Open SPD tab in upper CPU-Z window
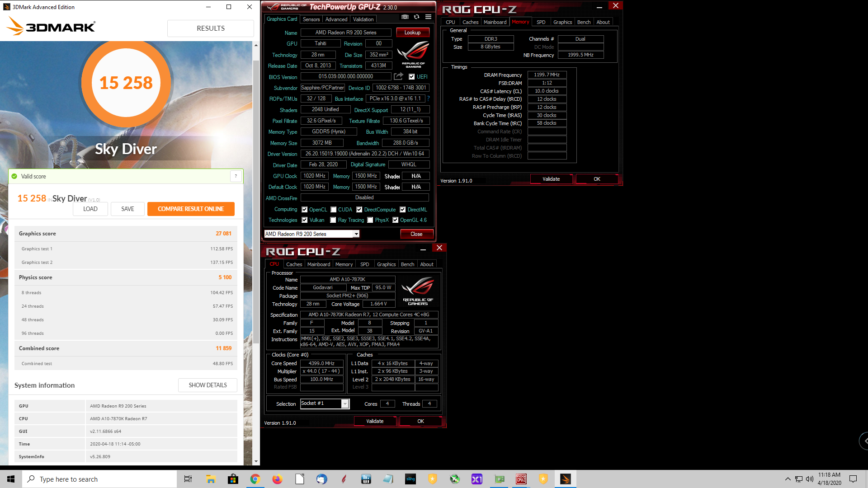 541,22
